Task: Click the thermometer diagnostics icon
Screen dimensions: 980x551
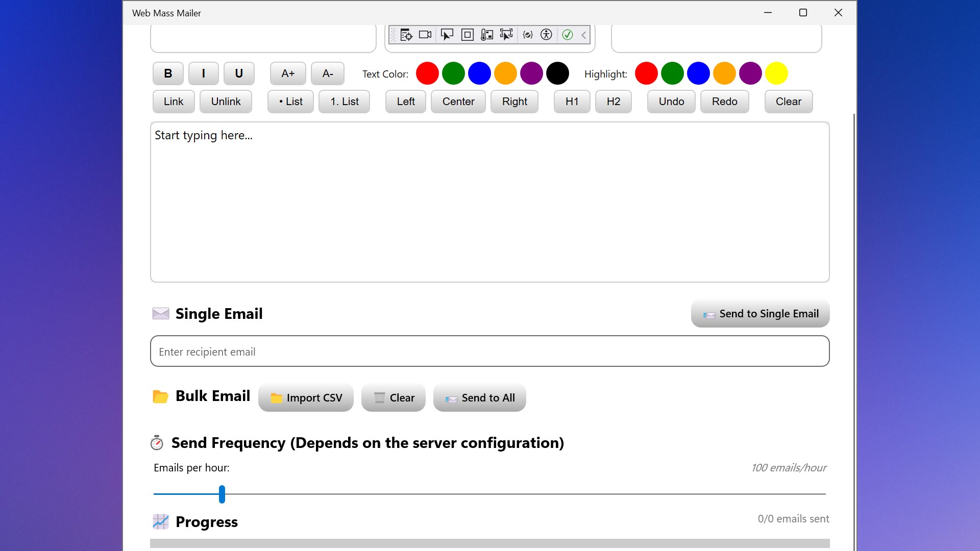Action: tap(486, 35)
